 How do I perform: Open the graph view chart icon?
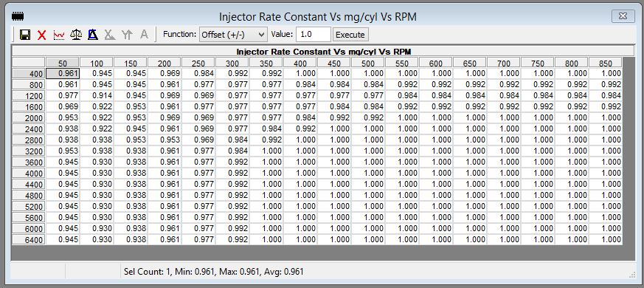pyautogui.click(x=59, y=35)
